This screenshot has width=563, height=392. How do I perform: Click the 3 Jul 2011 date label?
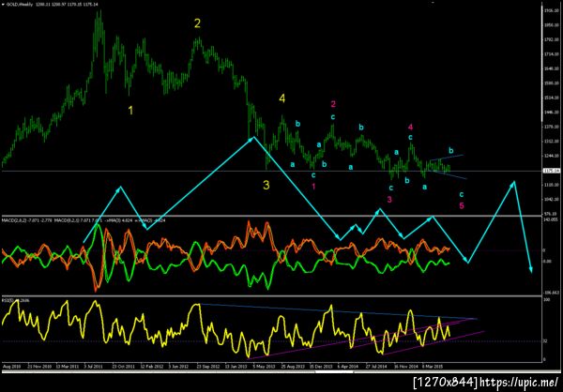[x=93, y=367]
